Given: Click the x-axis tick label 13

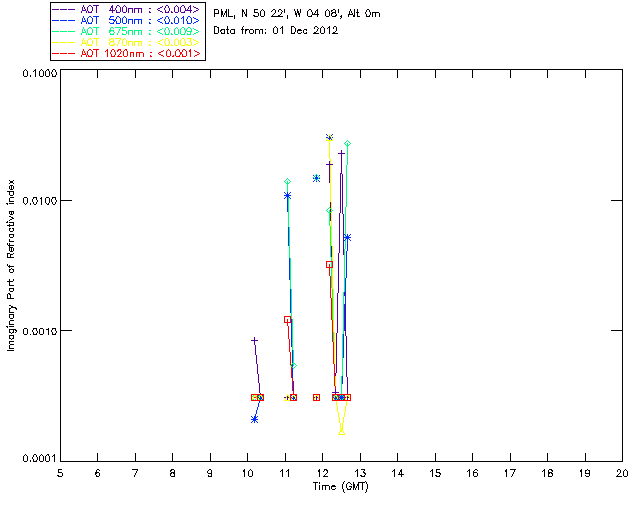Looking at the screenshot, I should [360, 473].
